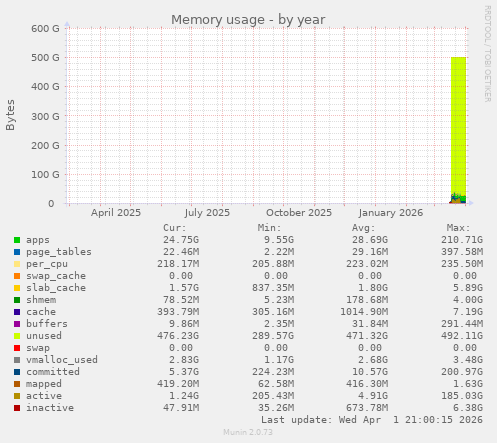Click the 'swap_cache' legend label
Image resolution: width=497 pixels, height=443 pixels.
[x=56, y=276]
